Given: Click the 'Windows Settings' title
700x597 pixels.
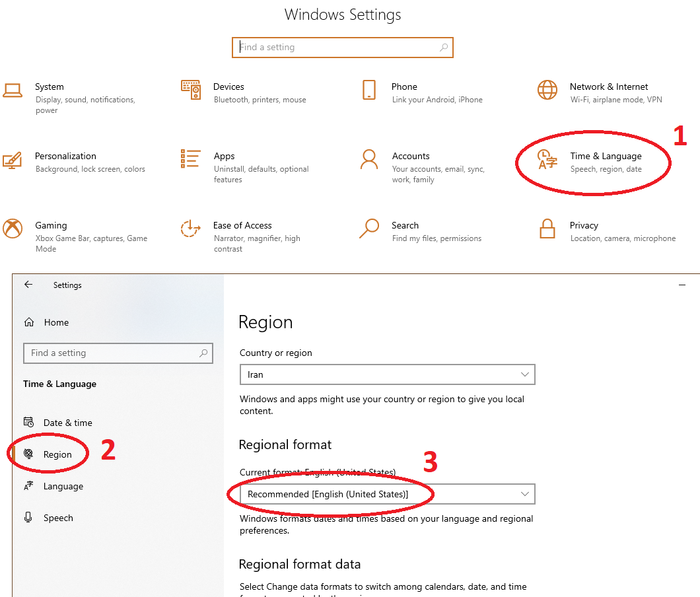Looking at the screenshot, I should (x=343, y=15).
